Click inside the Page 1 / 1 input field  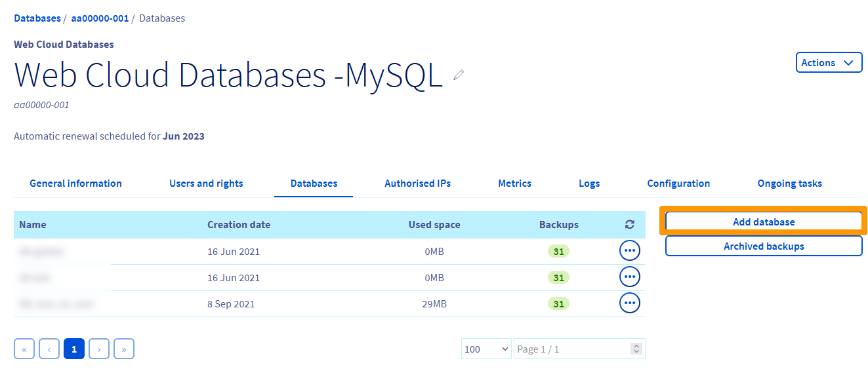click(x=564, y=349)
